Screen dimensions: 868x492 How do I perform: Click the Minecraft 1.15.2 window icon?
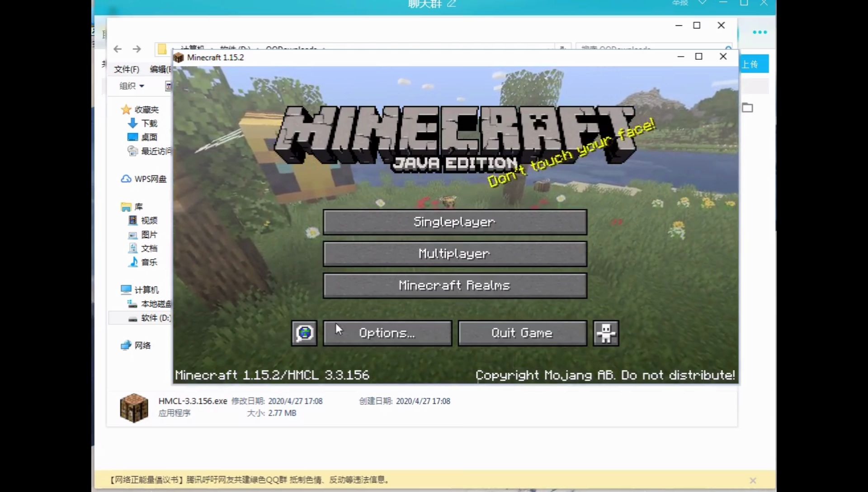pyautogui.click(x=179, y=57)
